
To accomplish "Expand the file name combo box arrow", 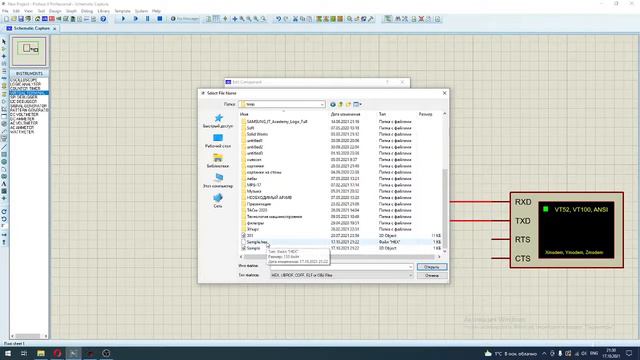I will click(410, 267).
